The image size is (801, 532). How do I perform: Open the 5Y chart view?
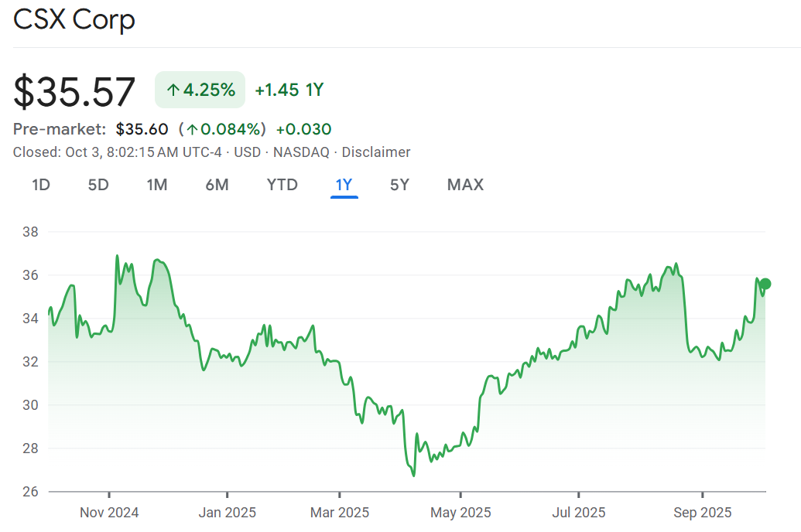tap(399, 185)
